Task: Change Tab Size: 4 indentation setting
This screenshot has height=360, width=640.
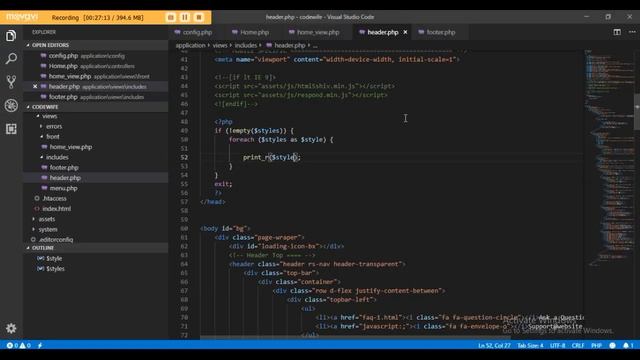Action: 530,345
